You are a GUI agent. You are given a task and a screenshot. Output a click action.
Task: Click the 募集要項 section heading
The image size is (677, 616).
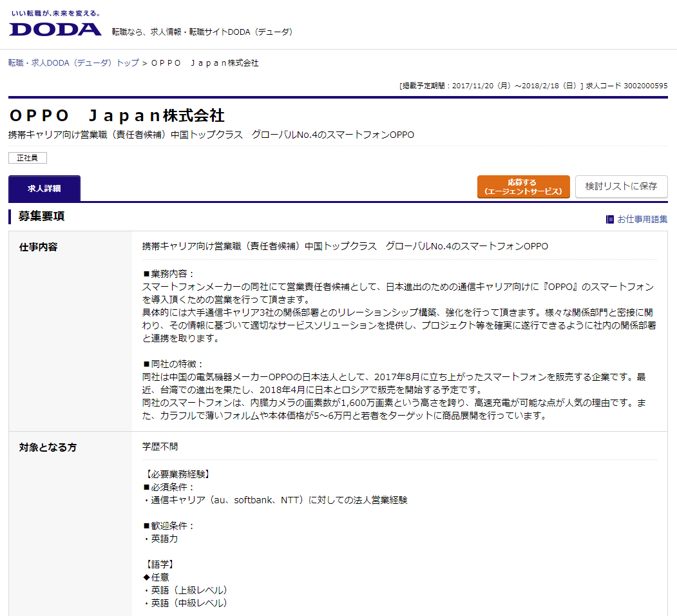pos(41,216)
